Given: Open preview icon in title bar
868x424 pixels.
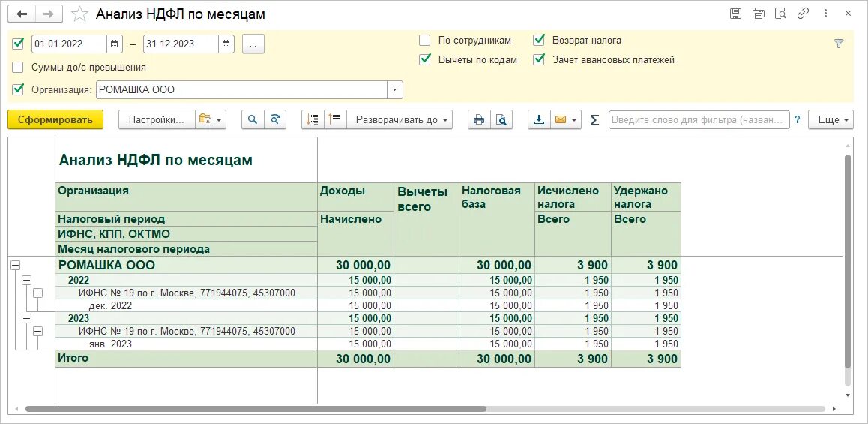Looking at the screenshot, I should click(x=780, y=14).
